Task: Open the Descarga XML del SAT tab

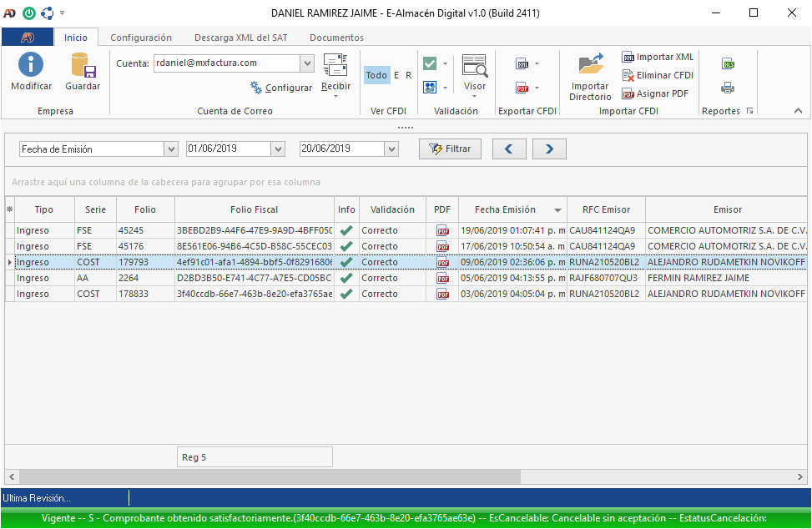Action: pos(240,38)
